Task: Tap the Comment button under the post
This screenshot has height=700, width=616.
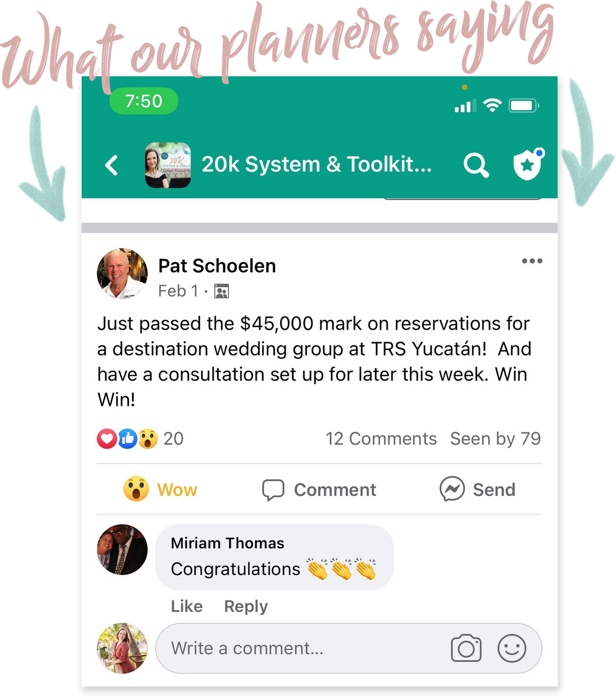Action: point(319,490)
